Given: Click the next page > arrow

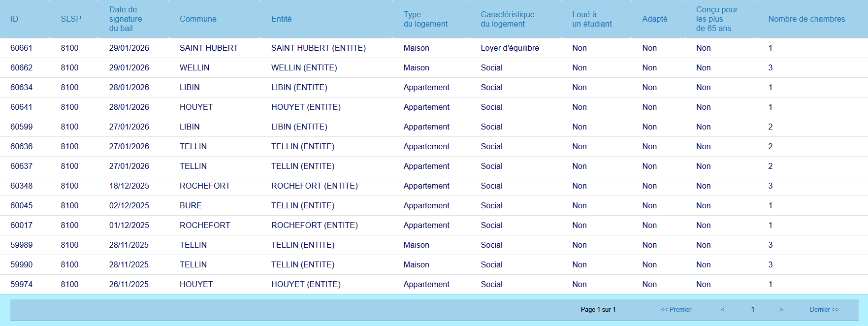Looking at the screenshot, I should (781, 310).
